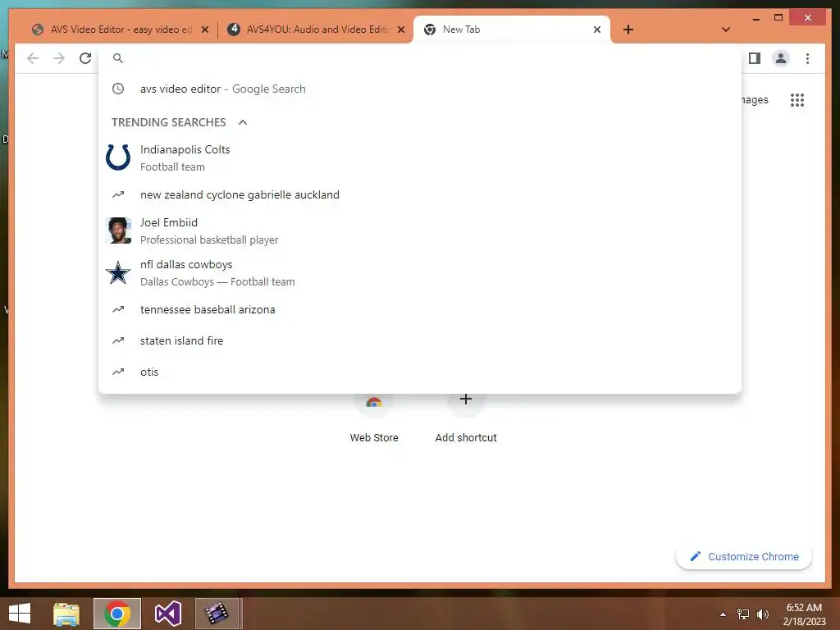
Task: Click the network tray icon
Action: click(x=743, y=614)
